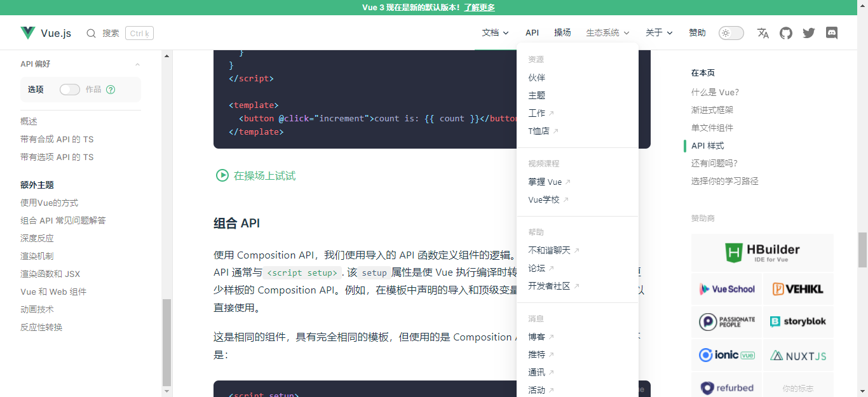Open Vue学校 menu entry

coord(548,199)
